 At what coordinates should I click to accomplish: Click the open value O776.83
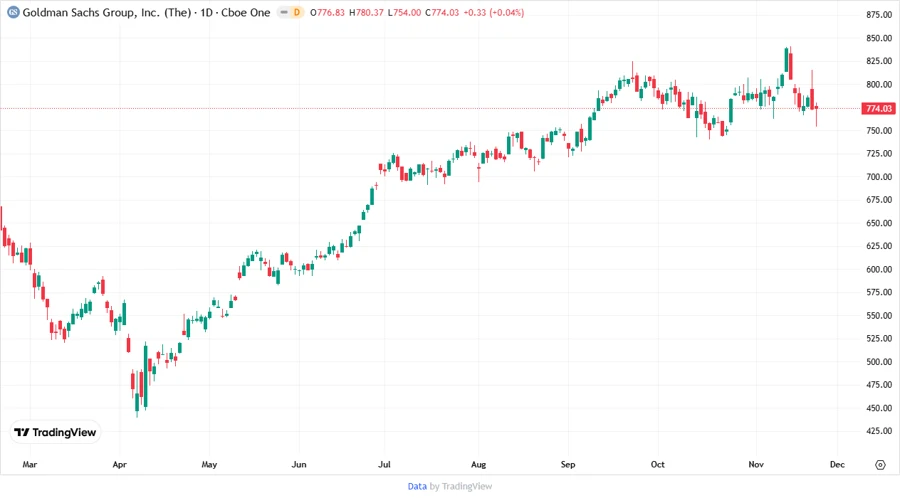[327, 12]
